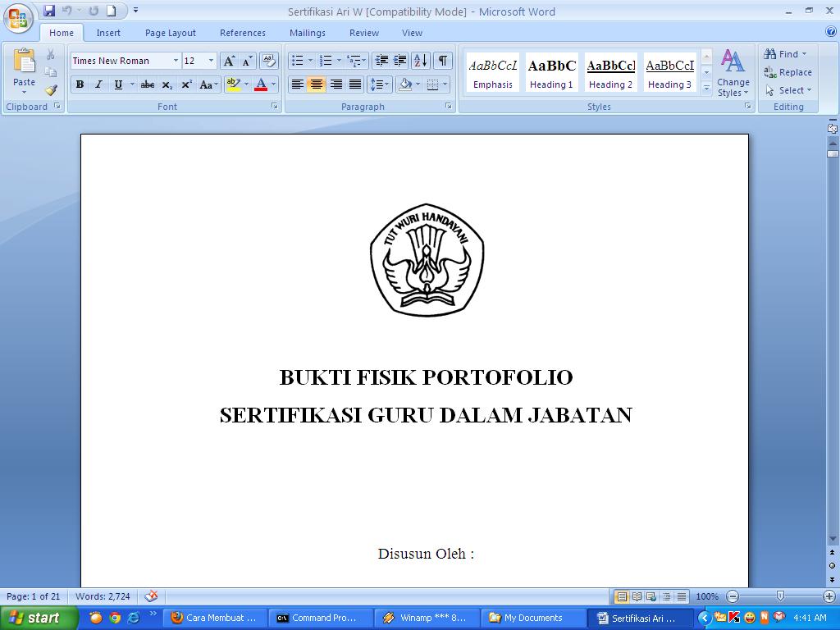Toggle Superscript formatting
Screen dimensions: 840x630
coord(186,84)
